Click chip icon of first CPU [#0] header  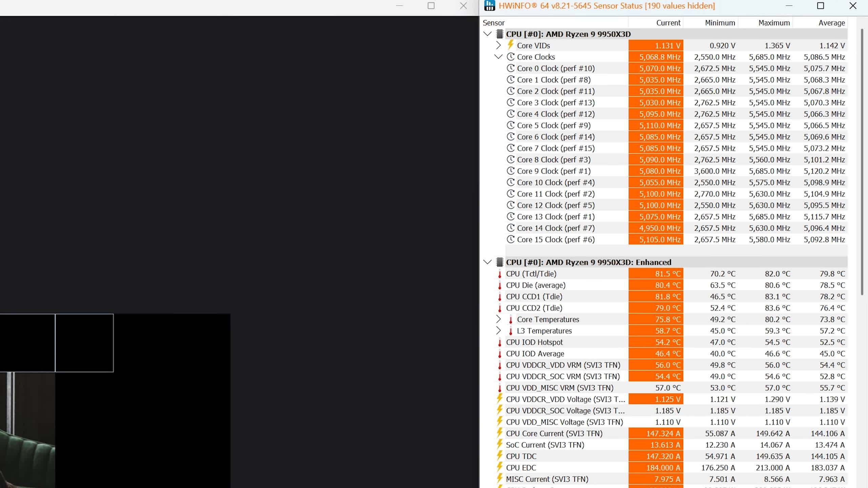coord(499,34)
